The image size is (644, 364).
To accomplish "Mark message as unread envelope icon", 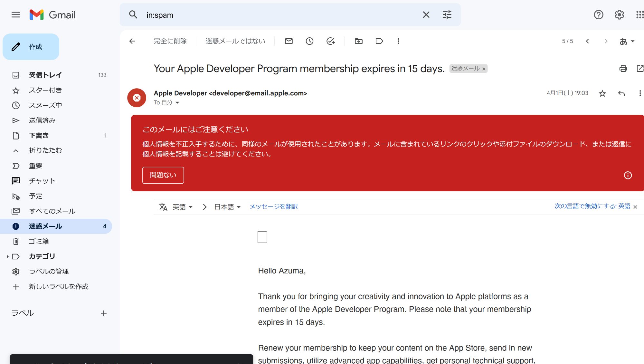I will (289, 41).
